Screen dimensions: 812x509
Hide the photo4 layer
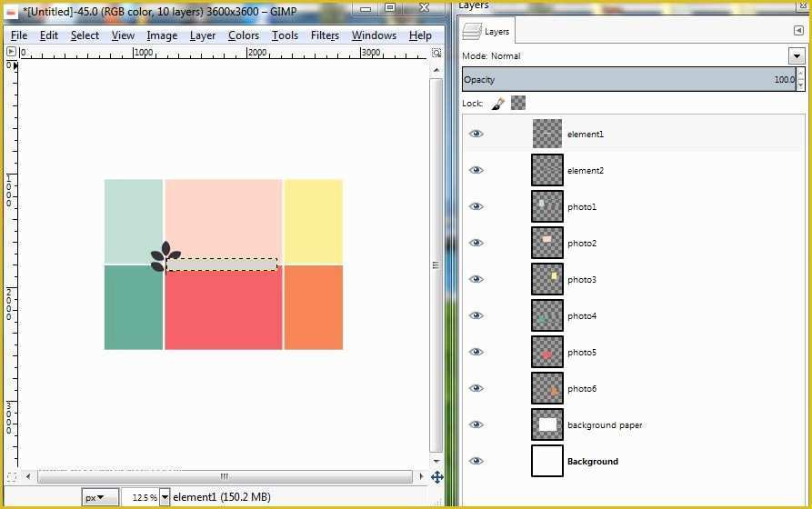tap(476, 315)
